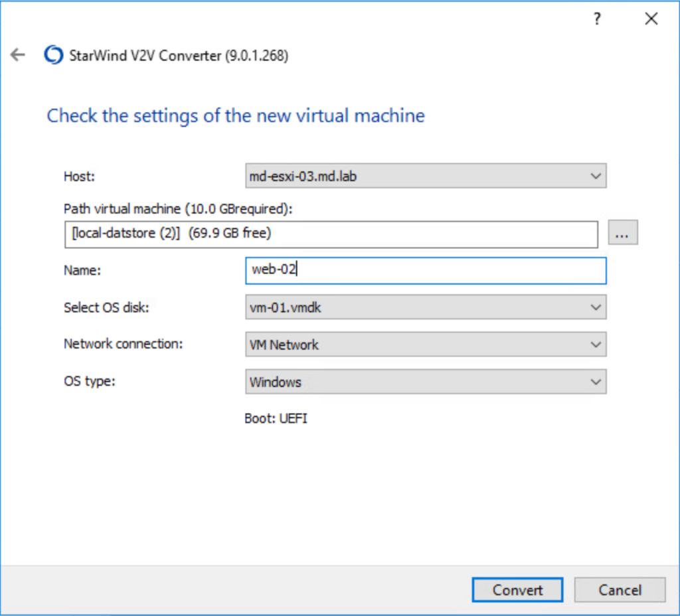This screenshot has width=680, height=616.
Task: Open the Select OS disk dropdown
Action: tap(426, 307)
